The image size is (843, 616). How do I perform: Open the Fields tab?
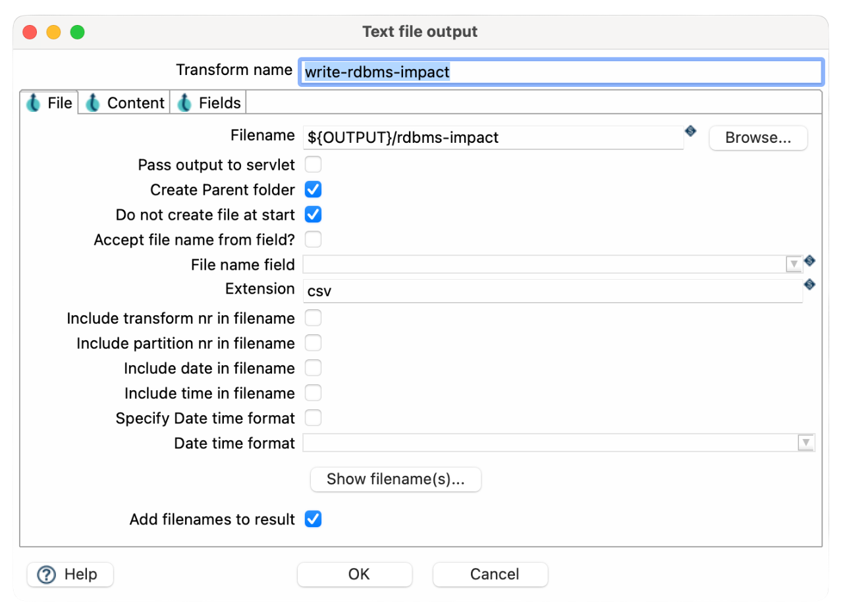(x=209, y=103)
